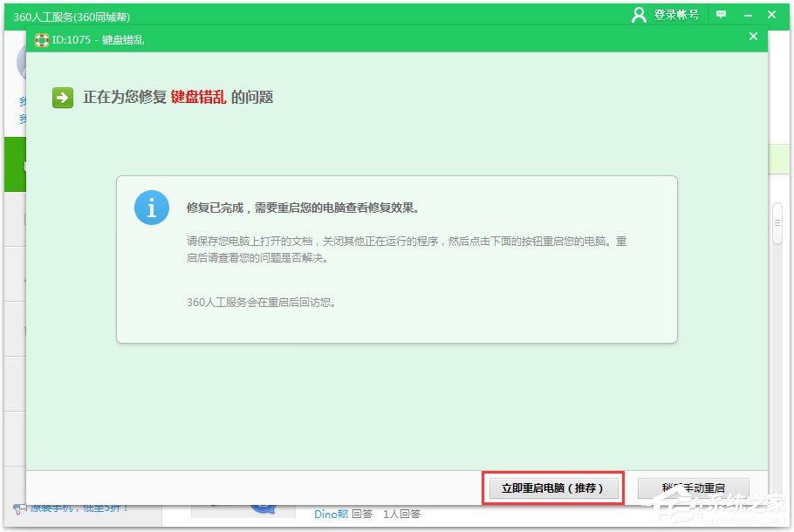Click the ID:1075 - 键盘错乱 dialog title
This screenshot has height=532, width=794.
(96, 39)
